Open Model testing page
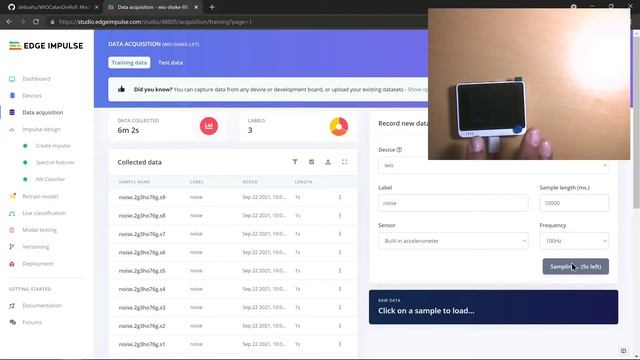Image resolution: width=640 pixels, height=360 pixels. [x=40, y=230]
